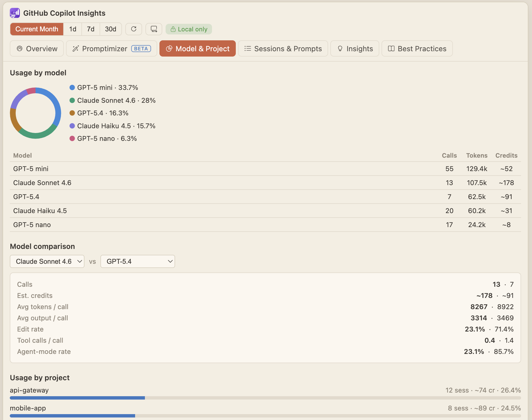Click the api-gateway usage progress bar
This screenshot has width=532, height=420.
point(265,398)
